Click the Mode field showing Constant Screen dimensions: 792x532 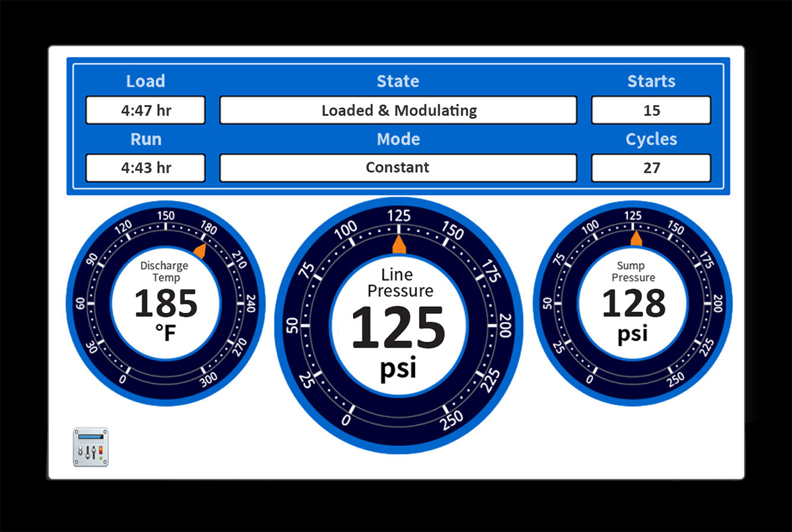(x=398, y=168)
